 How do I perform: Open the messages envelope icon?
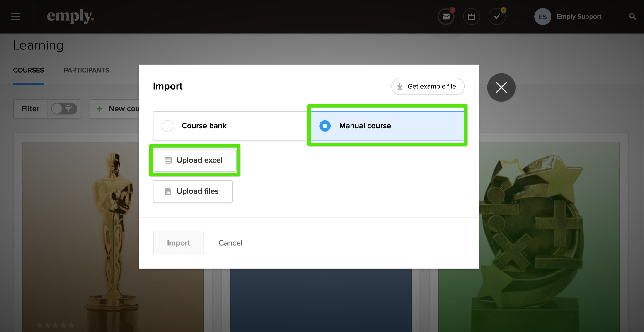(x=446, y=17)
